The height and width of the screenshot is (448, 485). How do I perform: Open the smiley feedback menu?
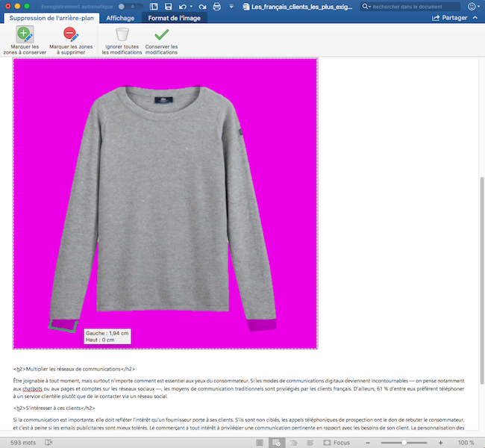coord(473,7)
